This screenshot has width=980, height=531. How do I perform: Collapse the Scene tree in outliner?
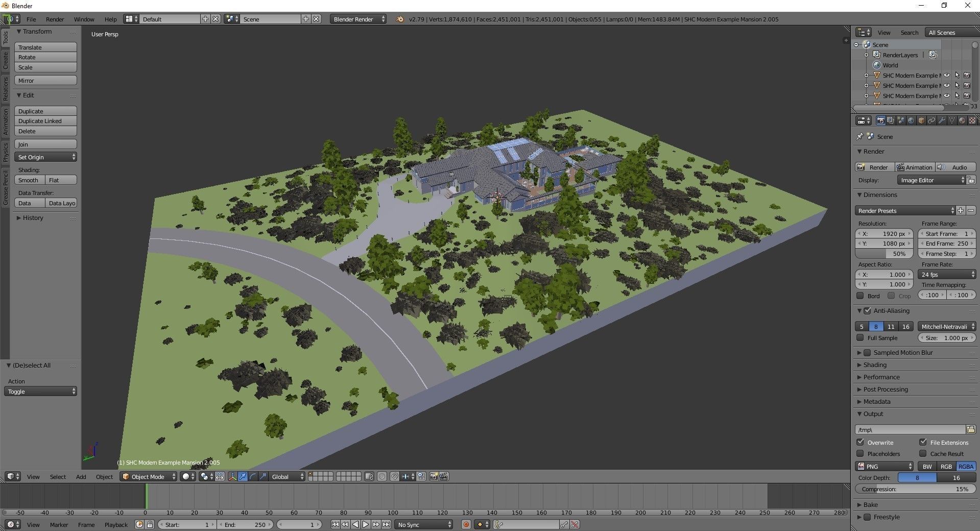[856, 44]
